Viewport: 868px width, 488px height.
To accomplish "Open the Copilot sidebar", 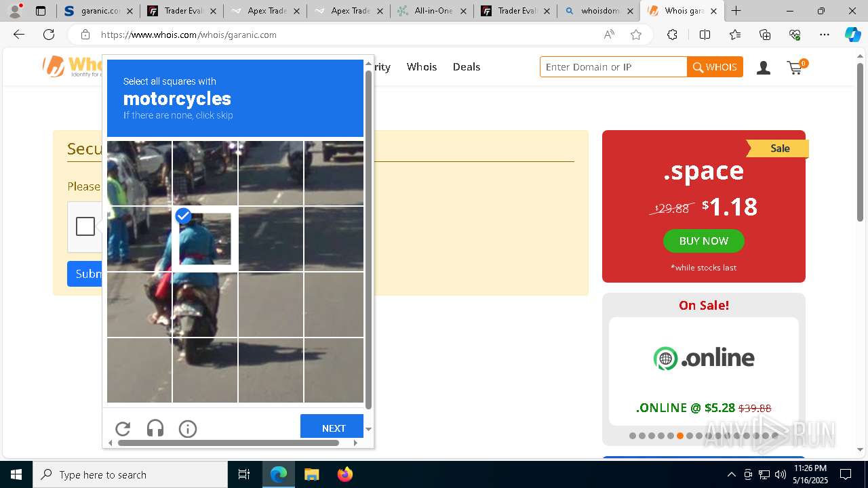I will [852, 35].
